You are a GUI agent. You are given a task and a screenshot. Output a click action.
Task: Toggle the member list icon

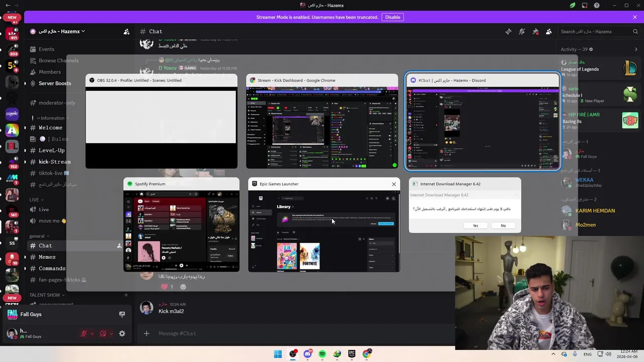pos(549,31)
